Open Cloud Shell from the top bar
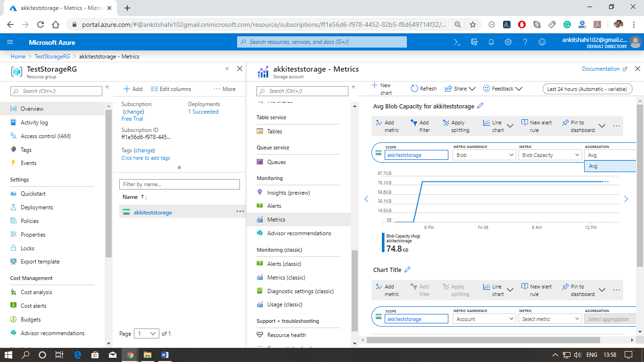 click(457, 42)
